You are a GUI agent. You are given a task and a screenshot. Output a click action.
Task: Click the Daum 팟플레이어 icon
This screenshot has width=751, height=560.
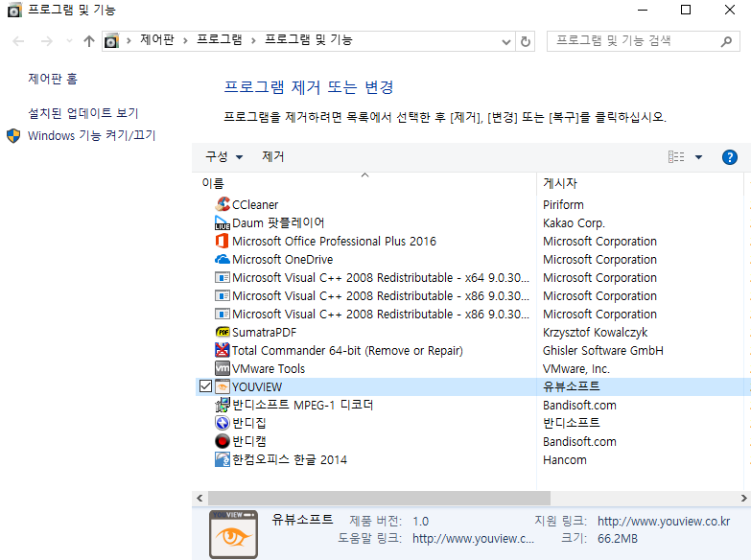click(x=223, y=222)
